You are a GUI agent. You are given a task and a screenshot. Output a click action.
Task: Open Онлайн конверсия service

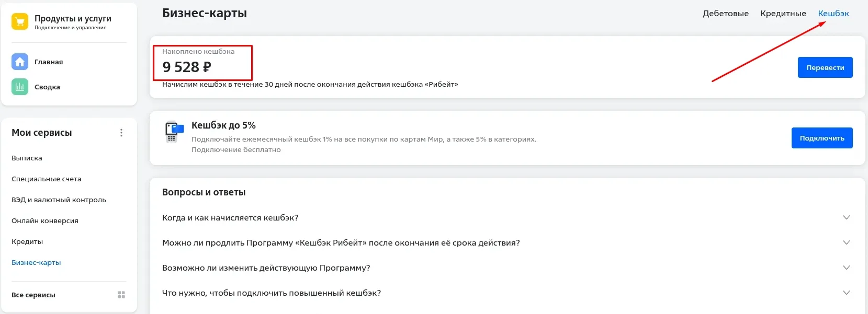45,220
